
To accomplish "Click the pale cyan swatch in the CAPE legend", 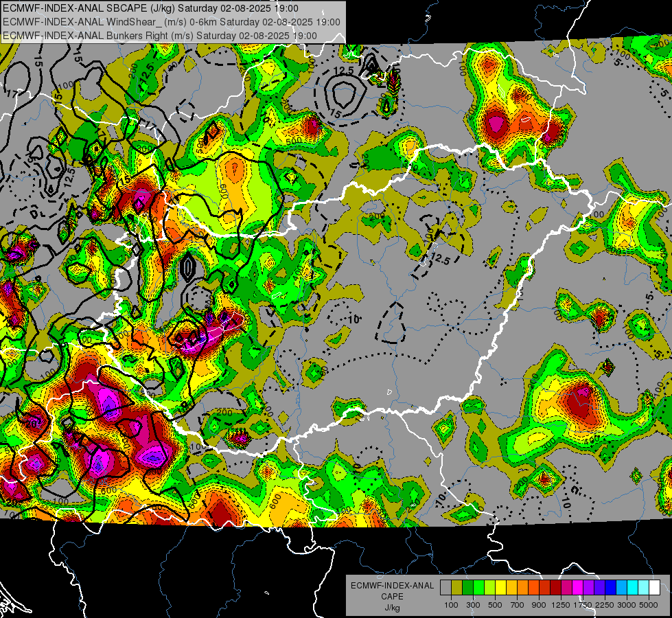I will click(643, 588).
